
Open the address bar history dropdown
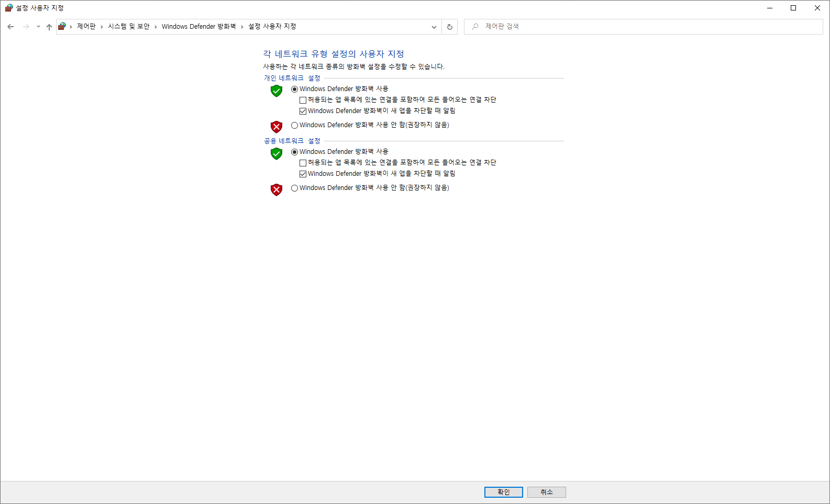[434, 27]
